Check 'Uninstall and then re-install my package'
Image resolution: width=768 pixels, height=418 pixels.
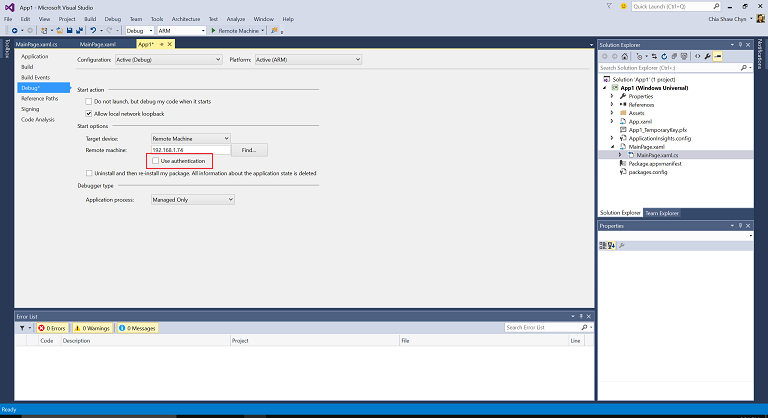[x=89, y=173]
